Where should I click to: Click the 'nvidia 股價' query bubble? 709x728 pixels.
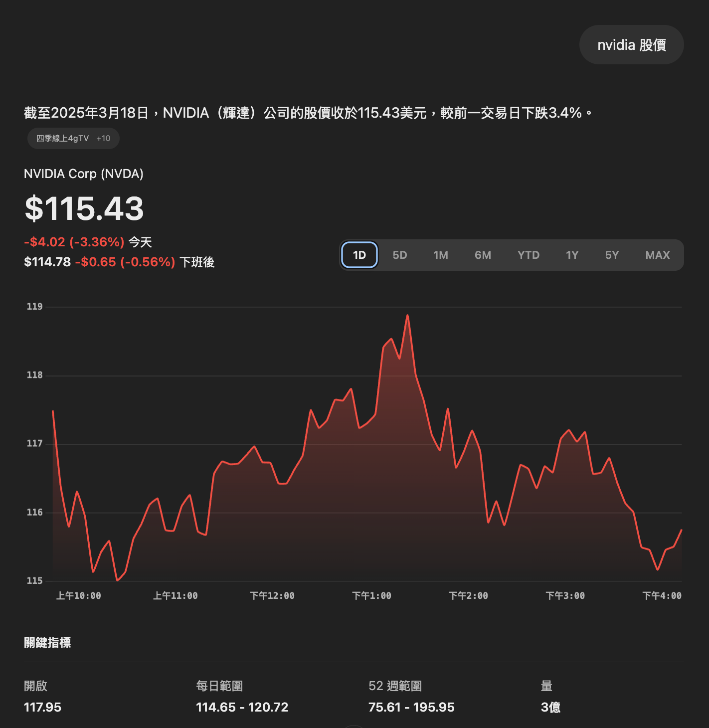tap(632, 45)
